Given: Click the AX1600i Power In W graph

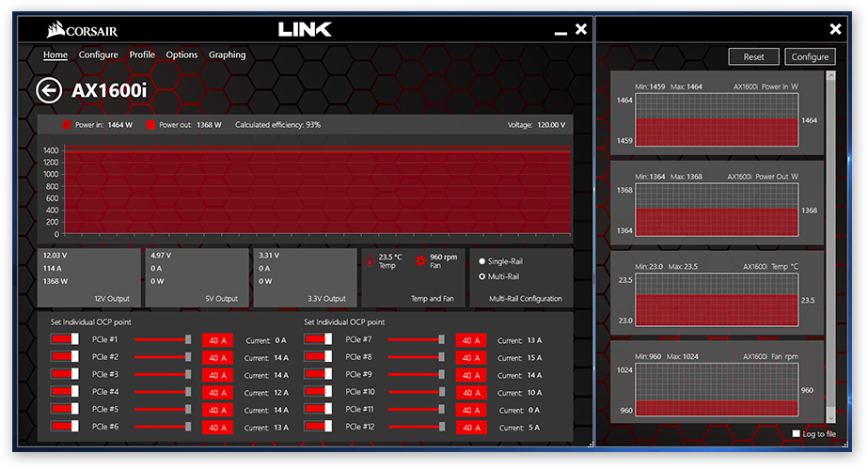Looking at the screenshot, I should (x=717, y=120).
